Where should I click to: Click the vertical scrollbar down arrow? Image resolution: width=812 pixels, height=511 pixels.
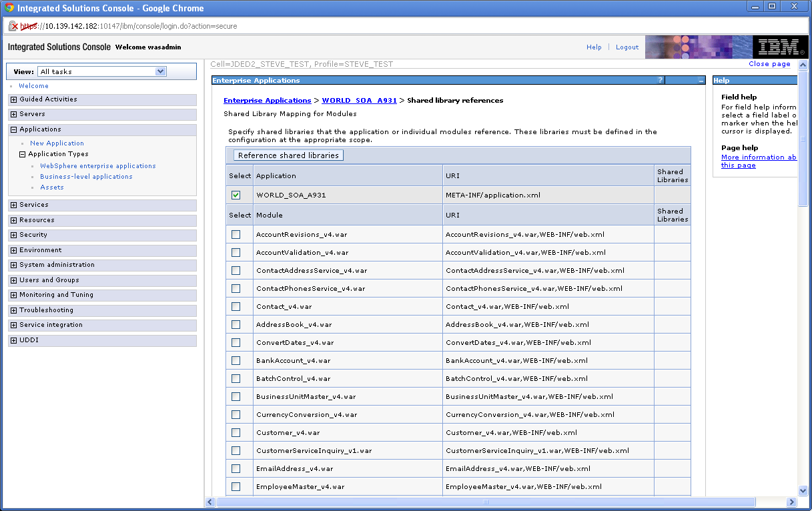click(803, 491)
